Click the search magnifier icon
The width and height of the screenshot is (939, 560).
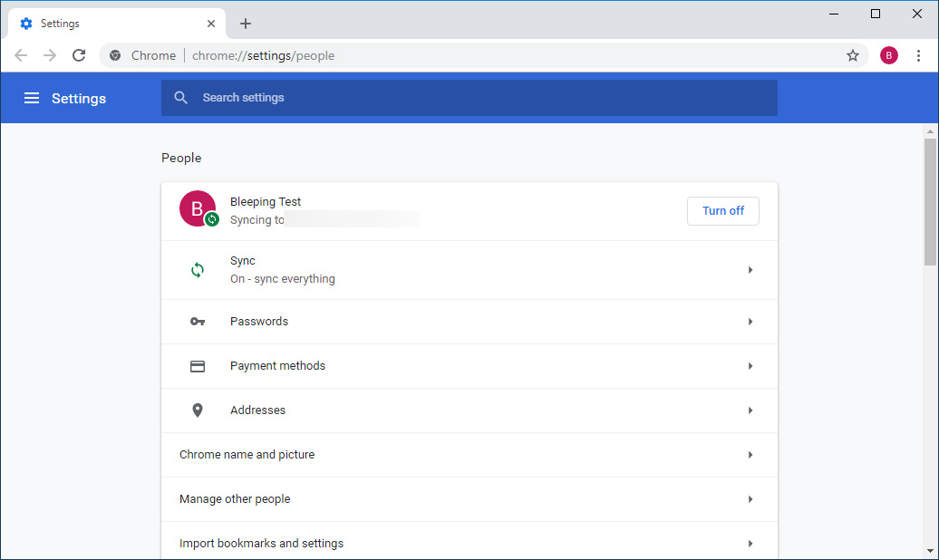pos(181,98)
